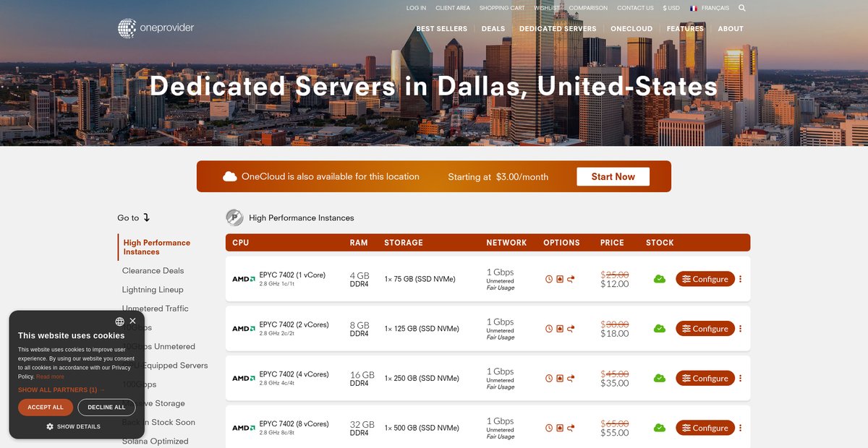Close the cookie consent popup
868x448 pixels.
pyautogui.click(x=132, y=321)
